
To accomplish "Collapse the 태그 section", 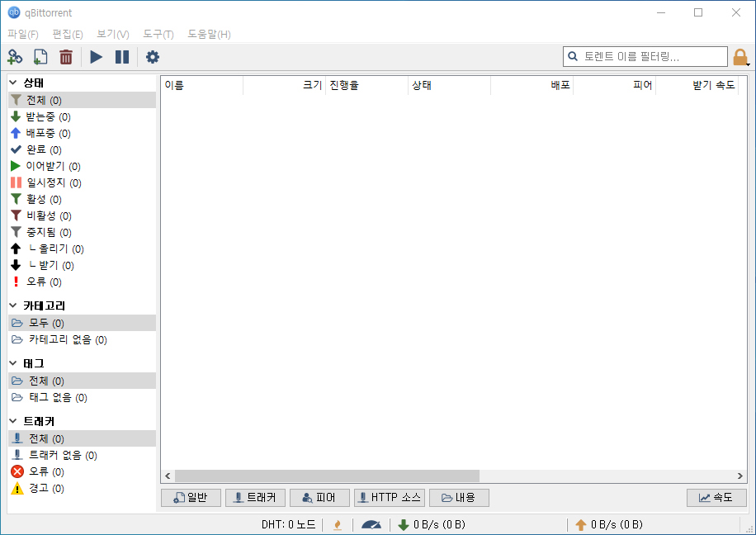I will coord(13,363).
